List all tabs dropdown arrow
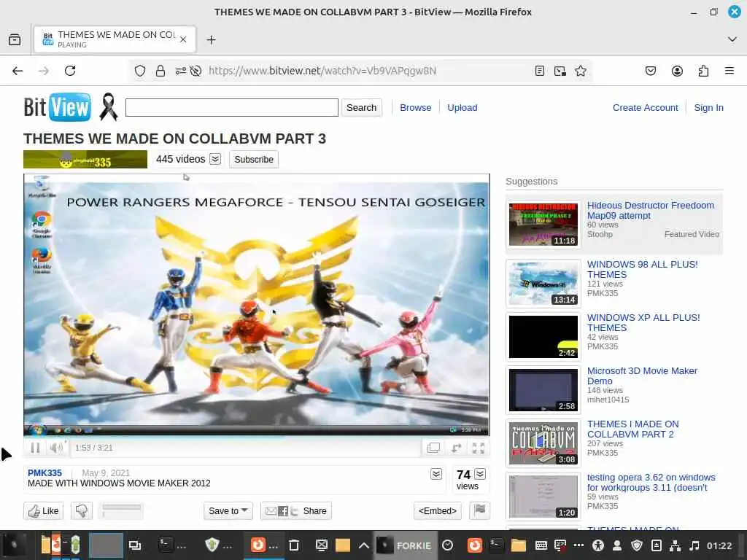747x560 pixels. [732, 39]
